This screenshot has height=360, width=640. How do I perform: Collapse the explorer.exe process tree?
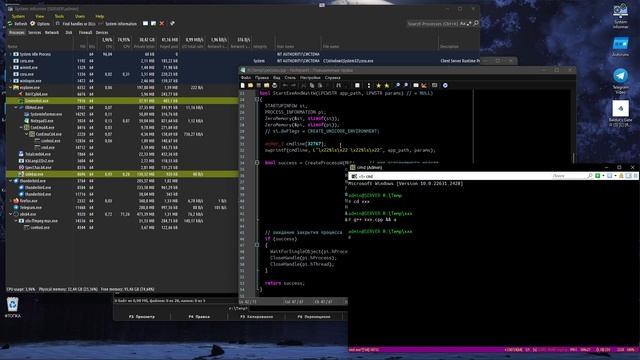[x=11, y=87]
